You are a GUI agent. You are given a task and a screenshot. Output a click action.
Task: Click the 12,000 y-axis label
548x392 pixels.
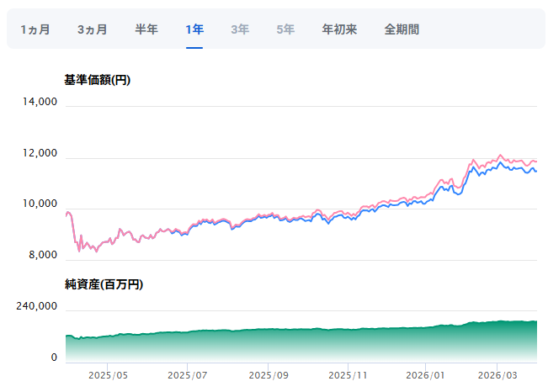40,154
